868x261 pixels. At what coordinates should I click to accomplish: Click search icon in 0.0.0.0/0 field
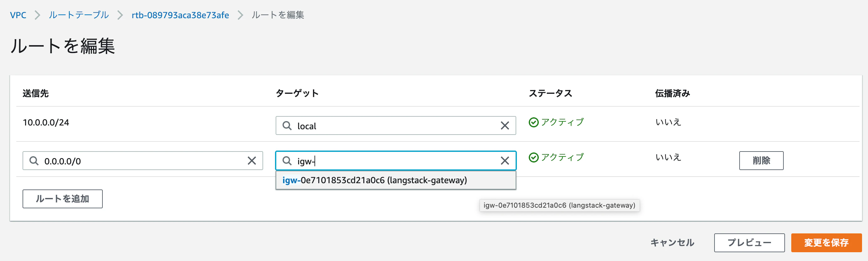pos(34,161)
